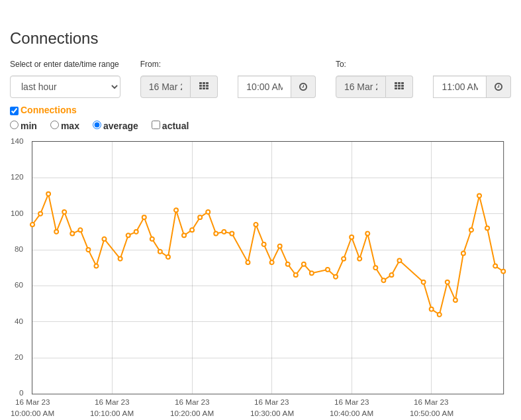Select the max radio option
Screen dimensions: 521x420
click(54, 125)
